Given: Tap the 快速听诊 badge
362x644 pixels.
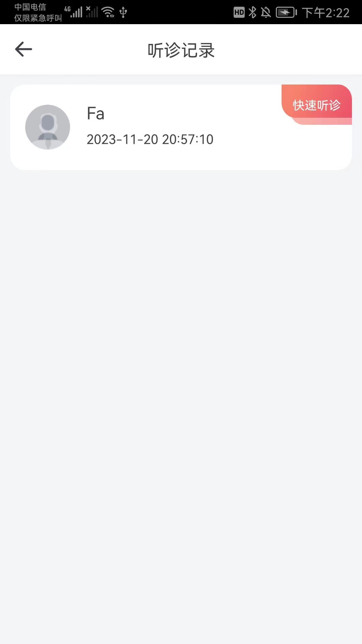Looking at the screenshot, I should click(x=317, y=105).
